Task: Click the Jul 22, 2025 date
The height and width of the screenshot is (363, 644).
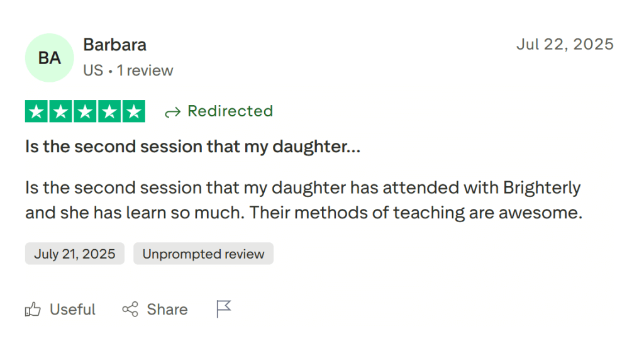Action: (565, 44)
